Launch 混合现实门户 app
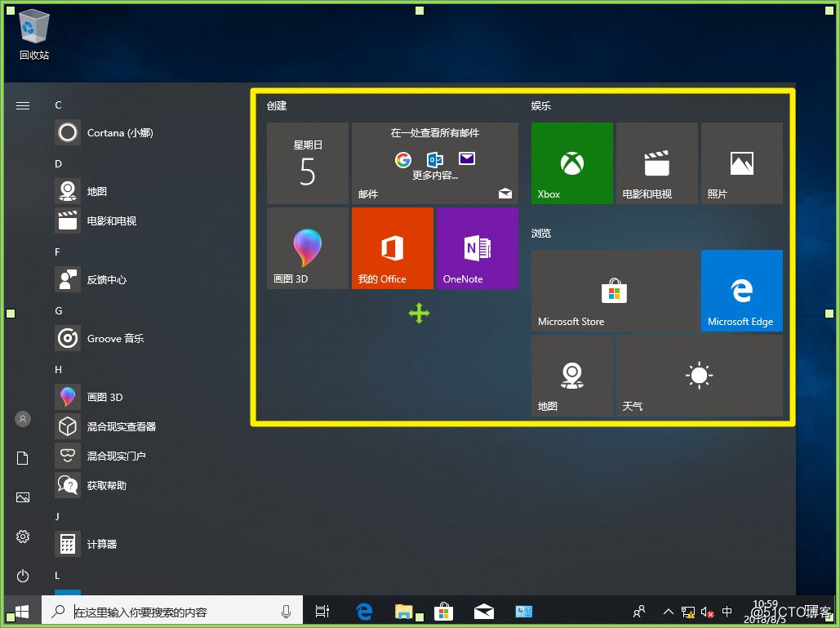The image size is (840, 628). click(100, 456)
